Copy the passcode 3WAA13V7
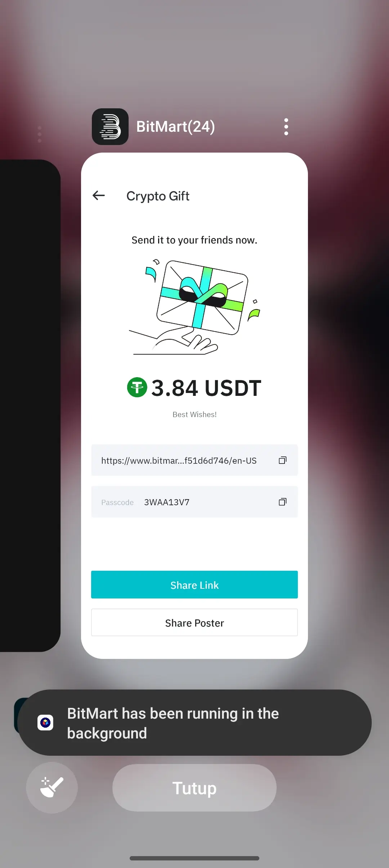Screen dimensions: 389x868 283,502
